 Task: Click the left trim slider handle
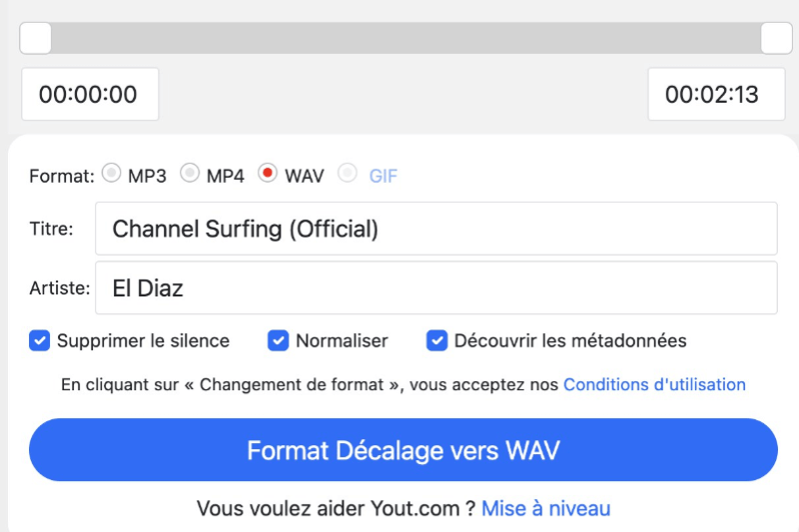point(36,38)
